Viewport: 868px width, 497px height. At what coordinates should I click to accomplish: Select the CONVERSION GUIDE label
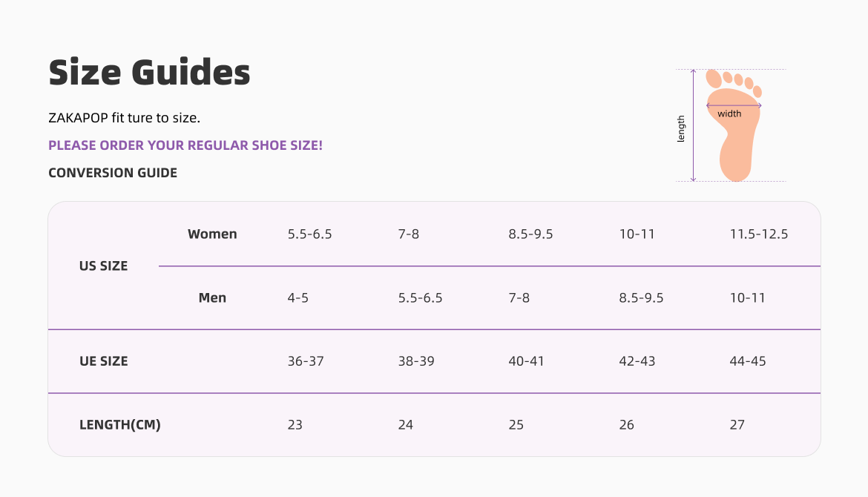click(x=113, y=173)
